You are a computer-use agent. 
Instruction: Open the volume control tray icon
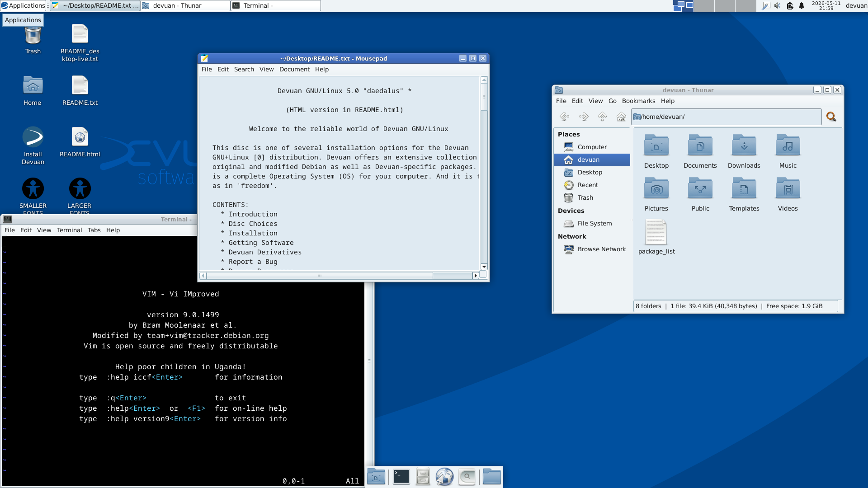777,6
